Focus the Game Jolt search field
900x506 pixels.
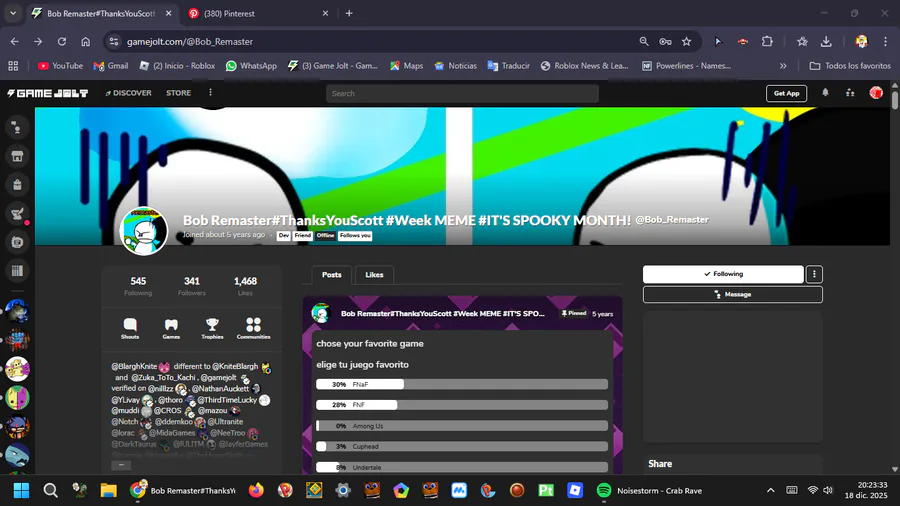coord(462,94)
